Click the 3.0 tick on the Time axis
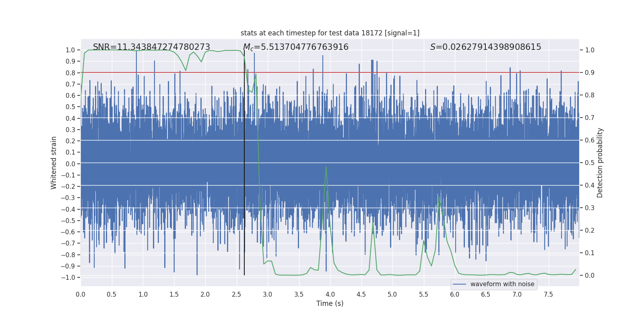The image size is (644, 322). coord(268,294)
